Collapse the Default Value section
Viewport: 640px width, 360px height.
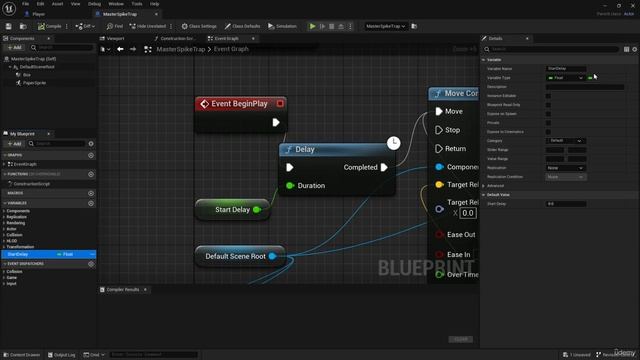click(484, 195)
